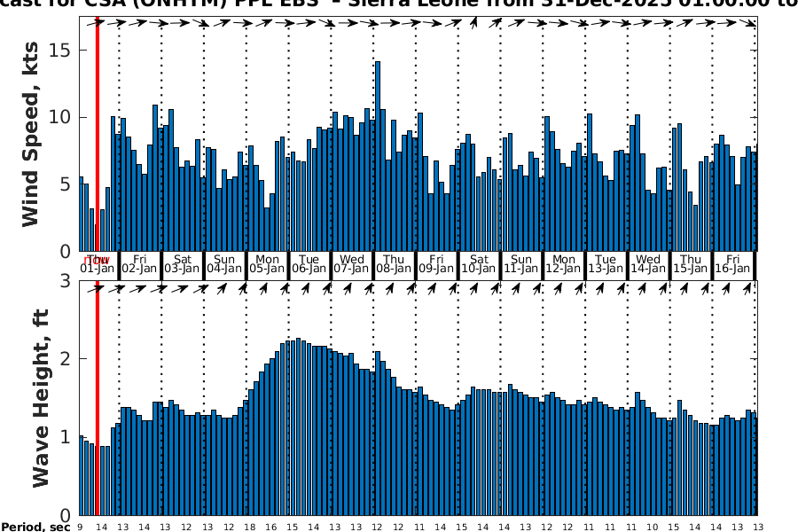Pick the Thu 08-Jan date label
This screenshot has width=798, height=532.
(394, 263)
